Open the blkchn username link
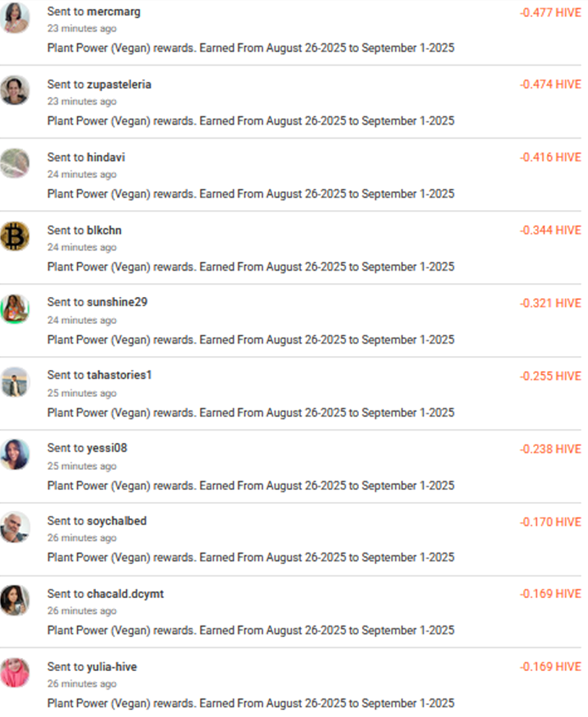588x717 pixels. [104, 230]
